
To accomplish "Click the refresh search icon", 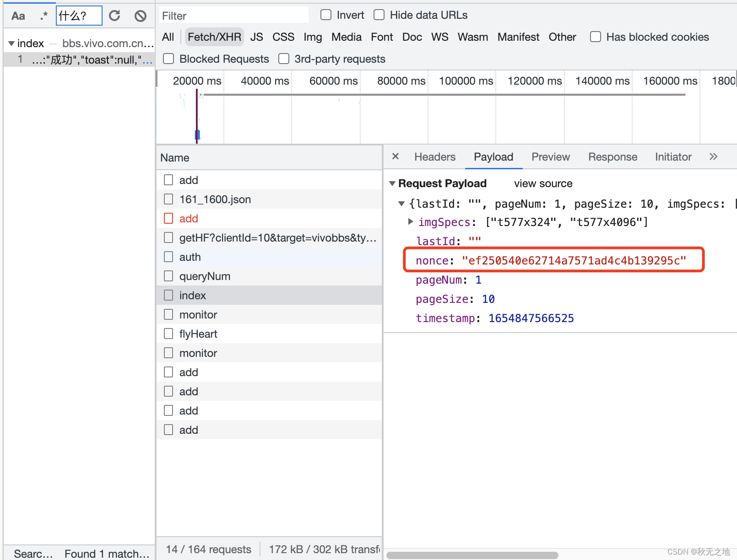I will 114,16.
